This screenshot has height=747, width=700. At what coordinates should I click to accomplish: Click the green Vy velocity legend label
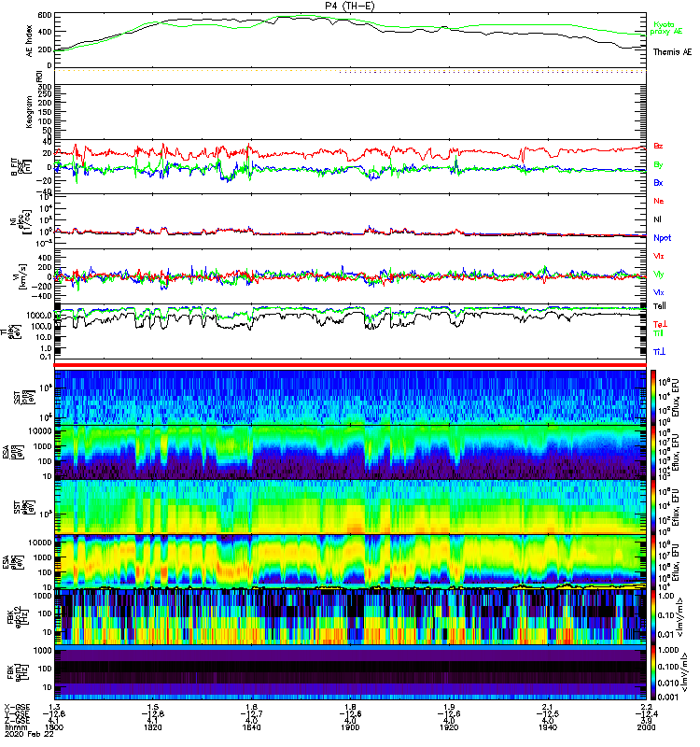click(658, 275)
